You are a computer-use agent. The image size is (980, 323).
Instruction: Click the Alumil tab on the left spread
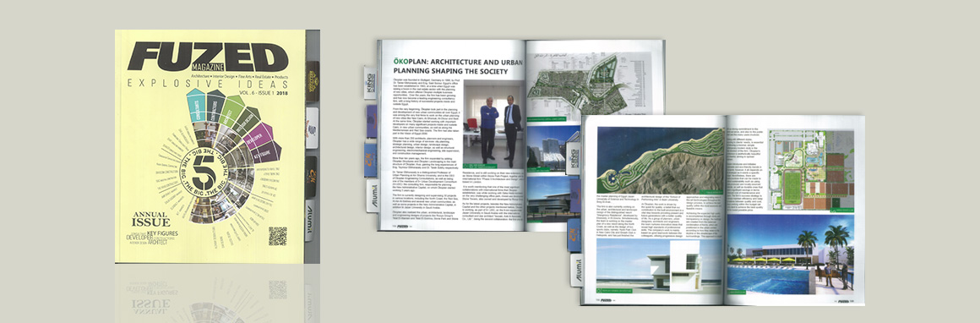371,196
